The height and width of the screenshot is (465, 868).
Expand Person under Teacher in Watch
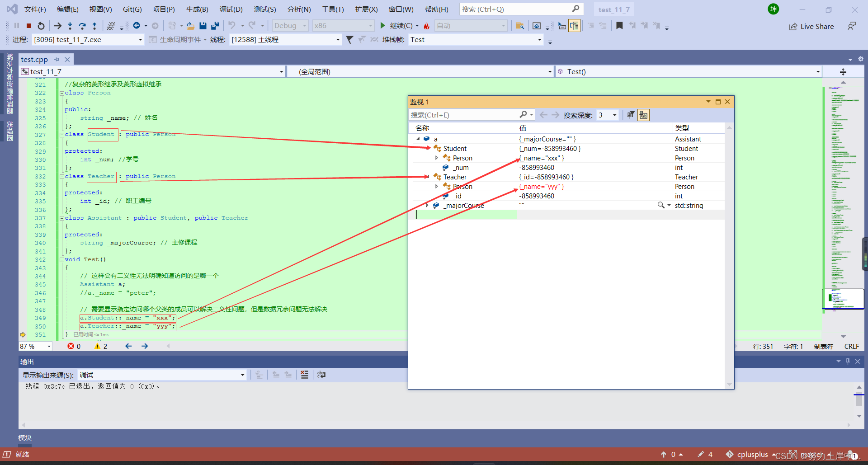pyautogui.click(x=437, y=186)
